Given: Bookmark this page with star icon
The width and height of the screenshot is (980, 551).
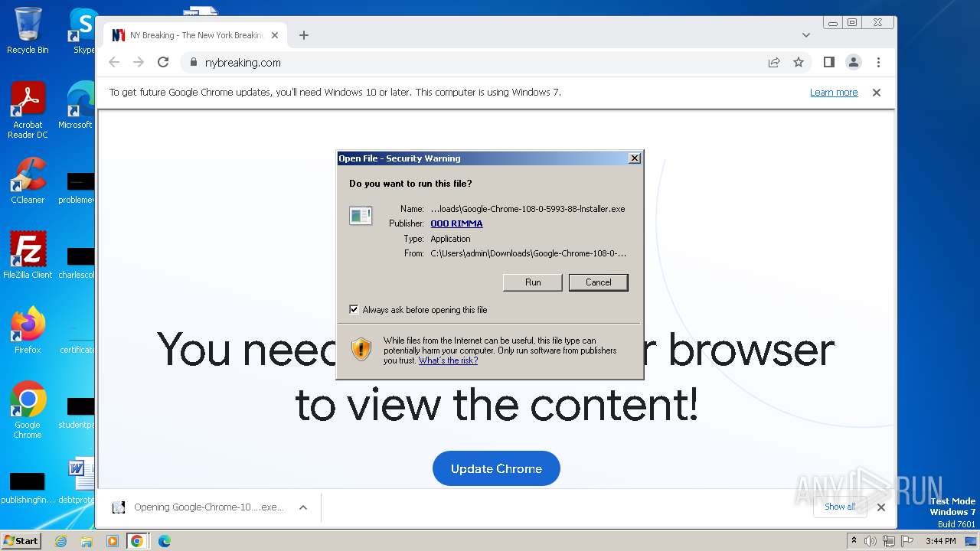Looking at the screenshot, I should tap(799, 63).
